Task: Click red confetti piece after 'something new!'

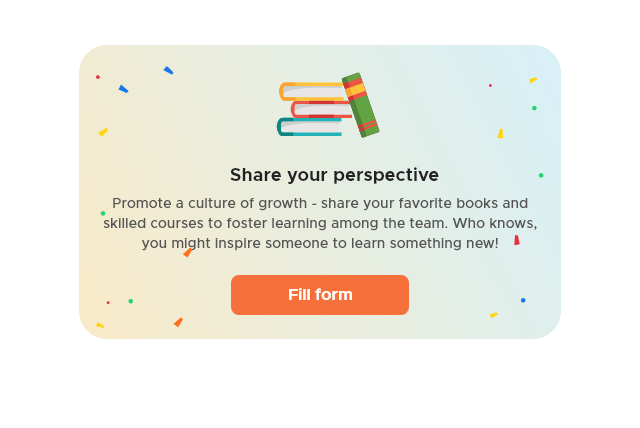Action: click(x=517, y=240)
